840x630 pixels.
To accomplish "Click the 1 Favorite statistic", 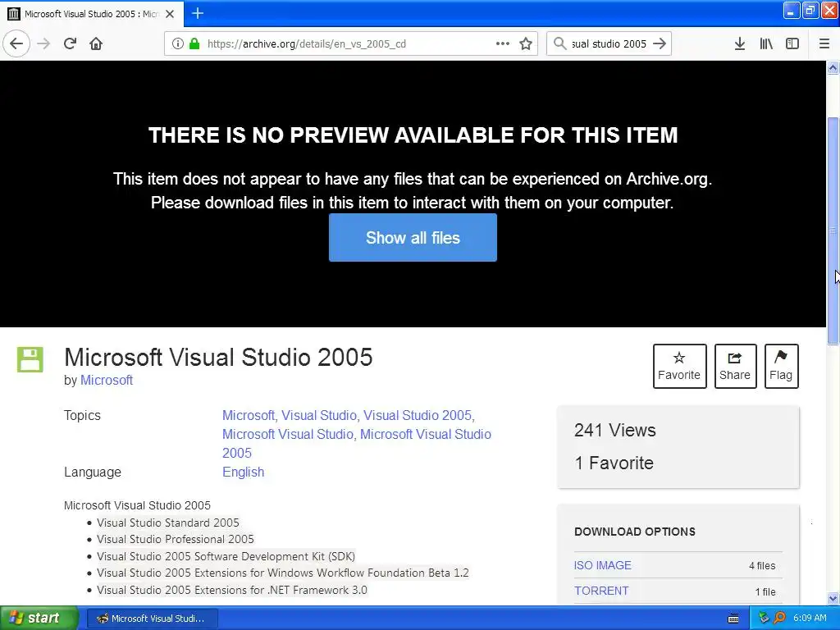I will 614,463.
